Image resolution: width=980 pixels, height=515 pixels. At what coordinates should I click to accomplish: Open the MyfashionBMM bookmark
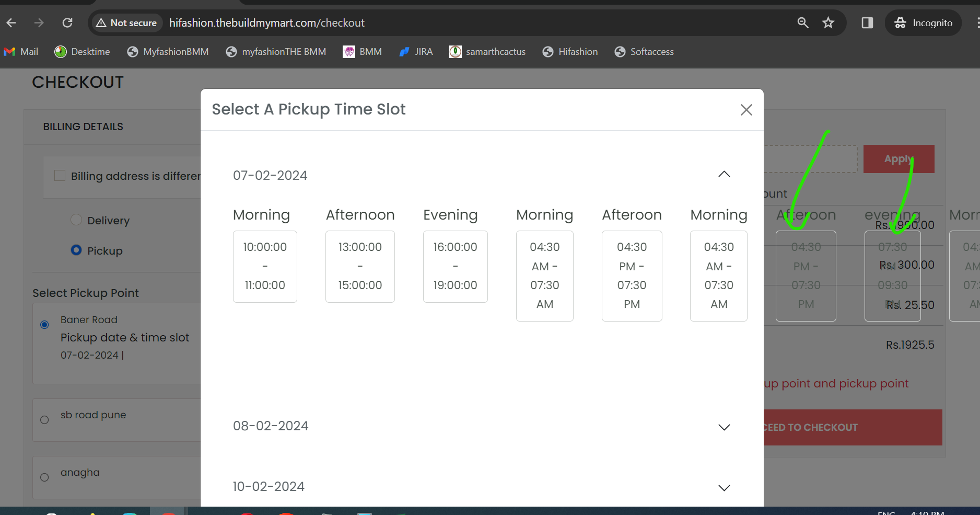(168, 52)
